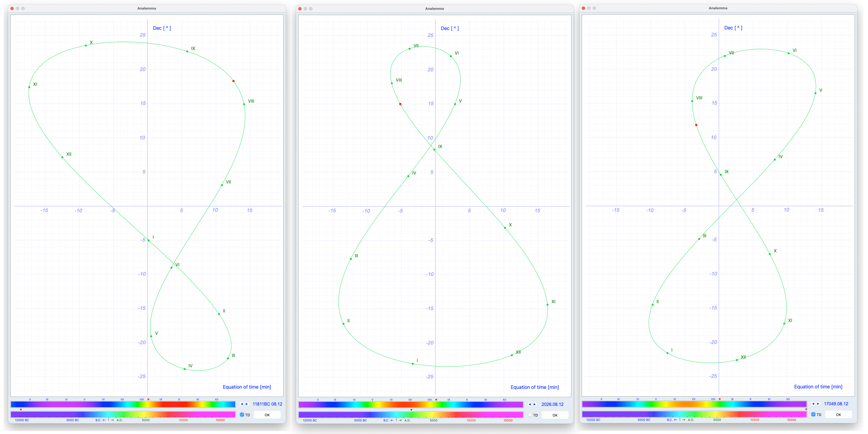Uncheck TD in the 11811BC analemma window

[242, 415]
